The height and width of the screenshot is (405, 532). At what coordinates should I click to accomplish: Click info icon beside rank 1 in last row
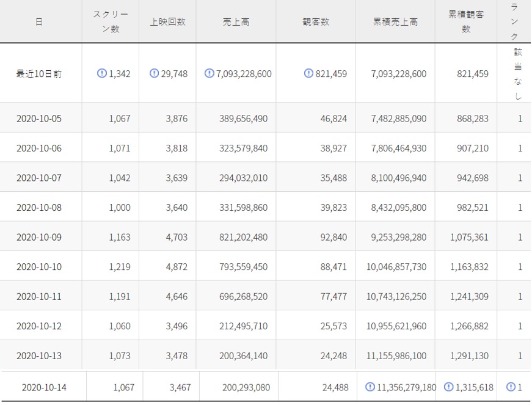click(511, 387)
